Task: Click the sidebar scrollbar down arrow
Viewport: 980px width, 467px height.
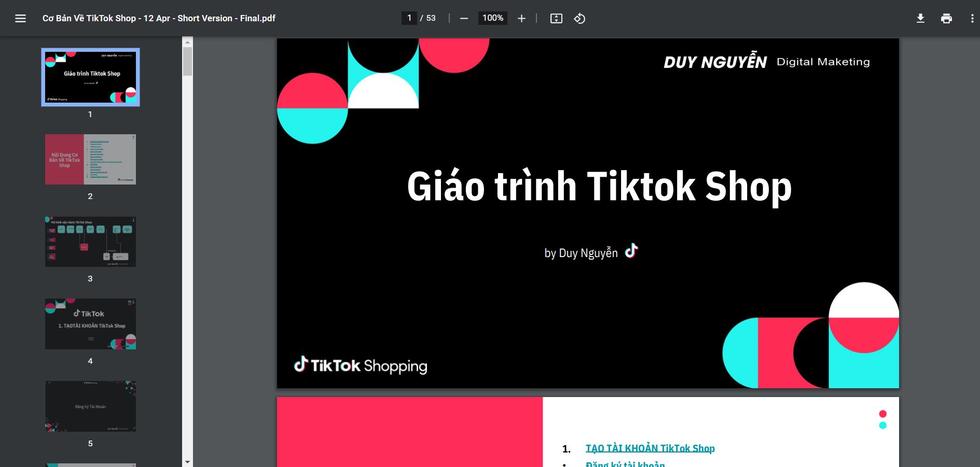Action: pos(187,462)
